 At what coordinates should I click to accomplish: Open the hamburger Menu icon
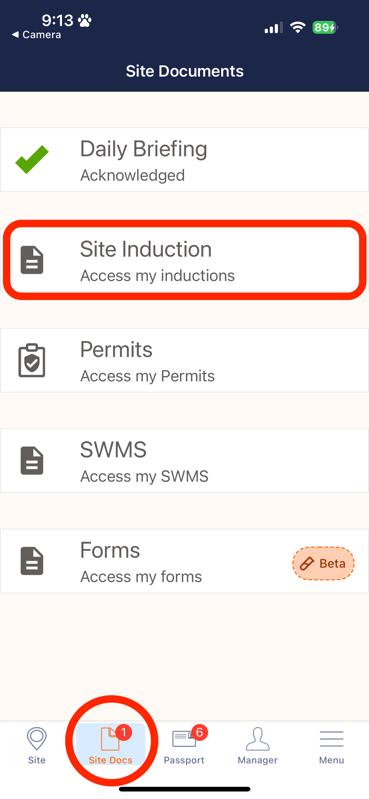[331, 739]
